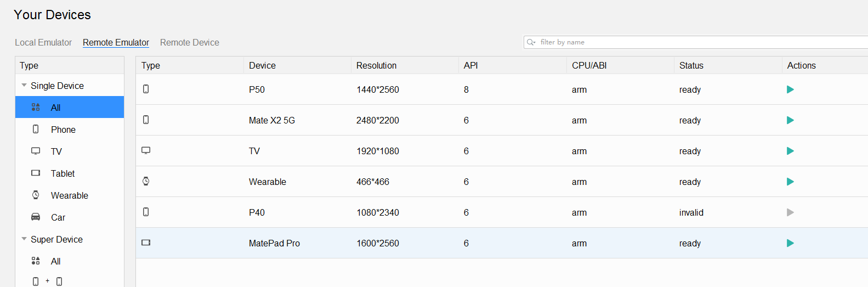The width and height of the screenshot is (868, 287).
Task: Click the 1440*2560 resolution cell
Action: (378, 89)
